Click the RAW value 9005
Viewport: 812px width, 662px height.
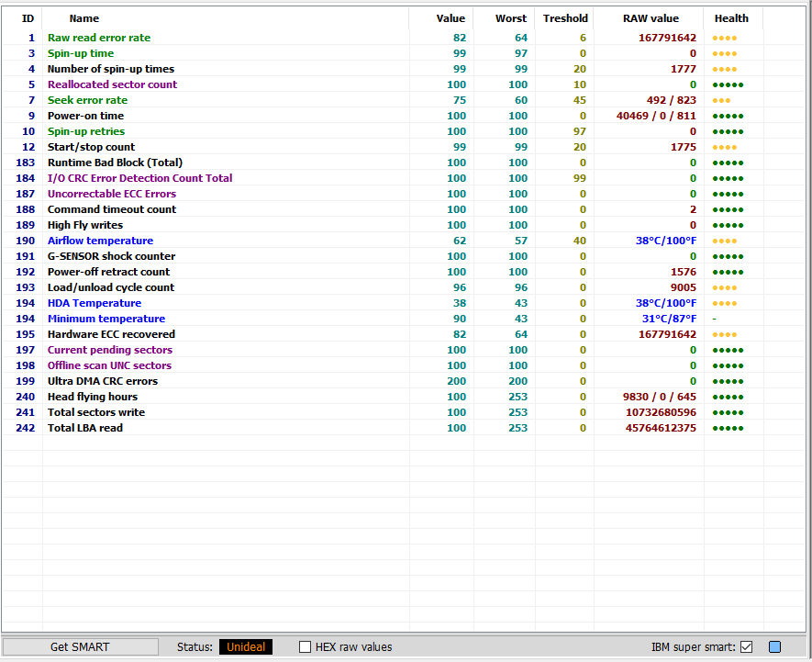click(684, 287)
